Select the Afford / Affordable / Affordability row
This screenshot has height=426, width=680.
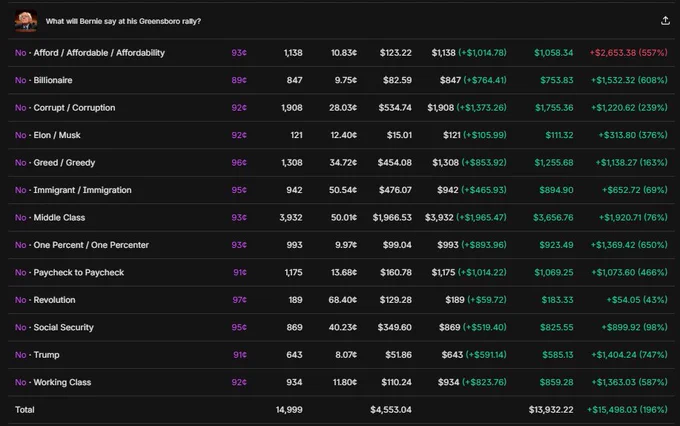pos(341,53)
